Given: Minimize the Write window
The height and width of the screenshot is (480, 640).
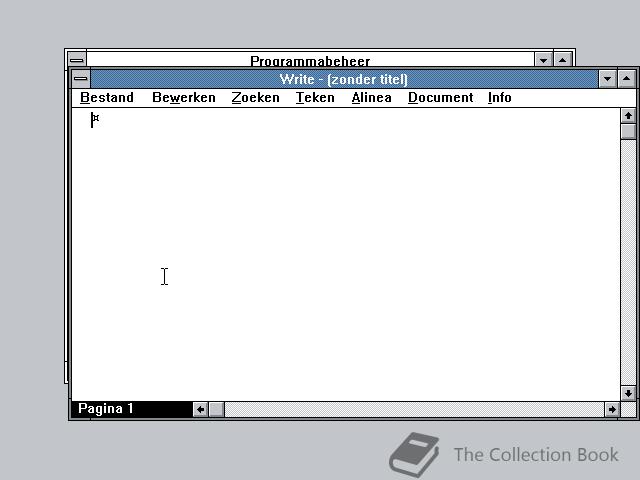Looking at the screenshot, I should [x=607, y=79].
